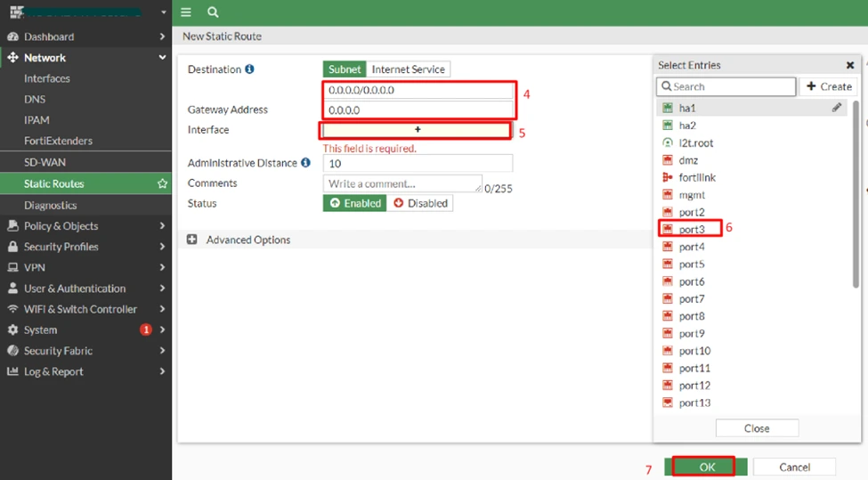868x480 pixels.
Task: Click the WiFi & Switch Controller icon
Action: point(12,309)
